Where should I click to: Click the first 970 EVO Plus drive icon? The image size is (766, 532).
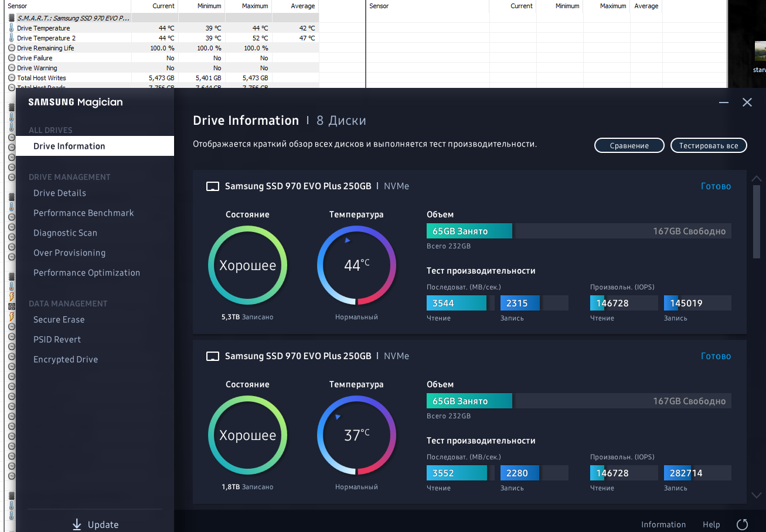tap(213, 186)
